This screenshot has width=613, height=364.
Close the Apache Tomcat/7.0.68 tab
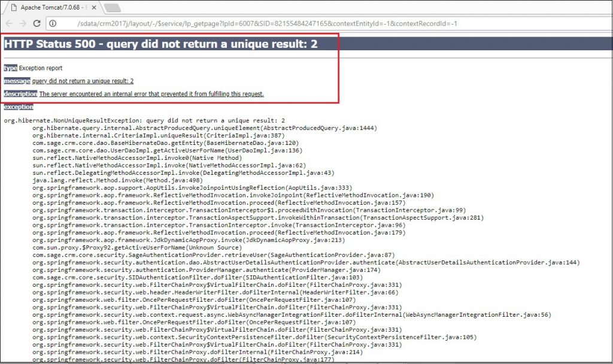click(x=94, y=7)
